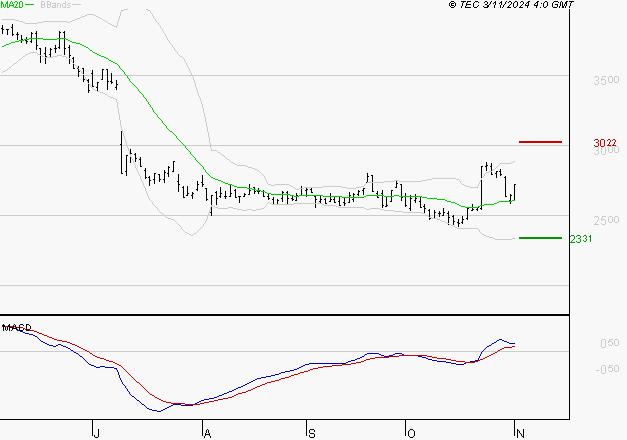This screenshot has height=440, width=627.
Task: Click the red 3022 resistance value
Action: coord(605,143)
